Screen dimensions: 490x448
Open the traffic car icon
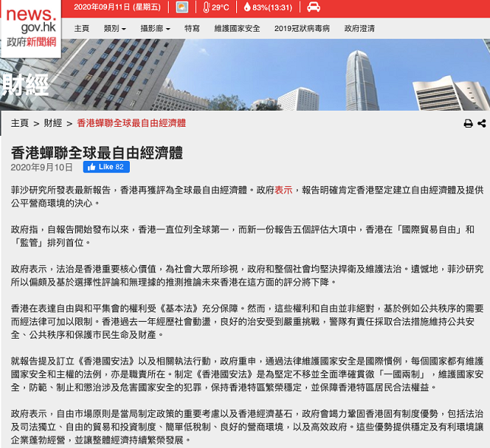click(313, 8)
